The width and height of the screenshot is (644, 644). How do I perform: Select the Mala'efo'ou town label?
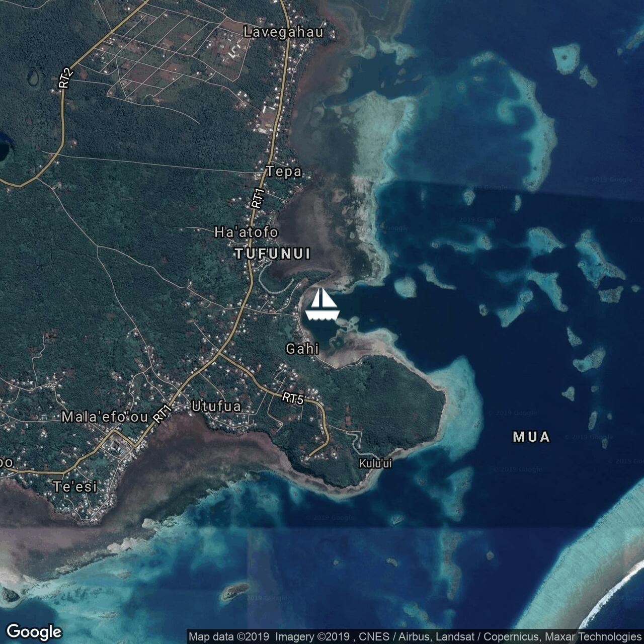(x=105, y=417)
